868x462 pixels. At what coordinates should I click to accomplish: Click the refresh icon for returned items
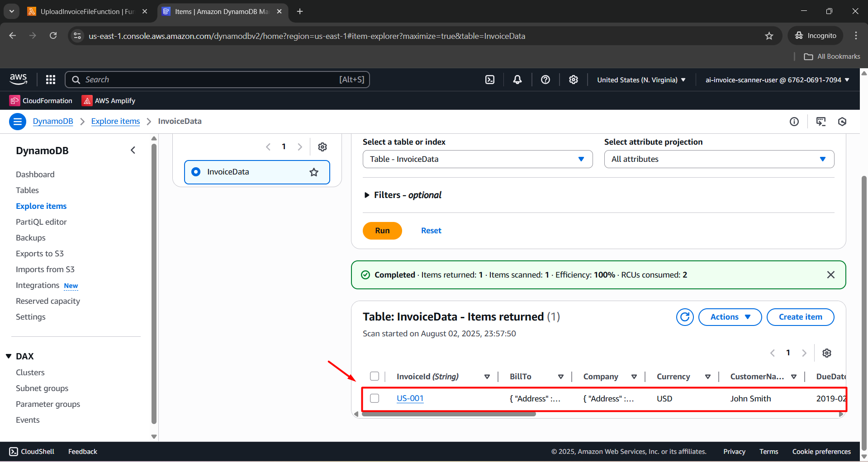click(x=685, y=317)
